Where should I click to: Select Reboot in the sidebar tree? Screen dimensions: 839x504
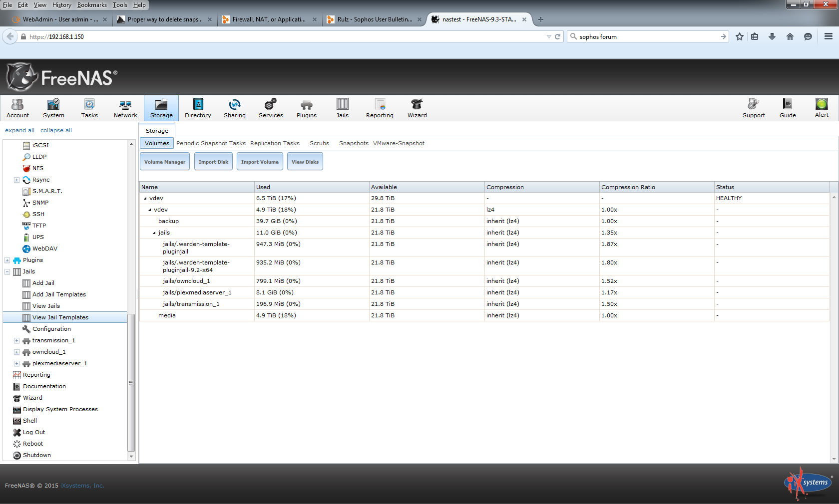[33, 444]
